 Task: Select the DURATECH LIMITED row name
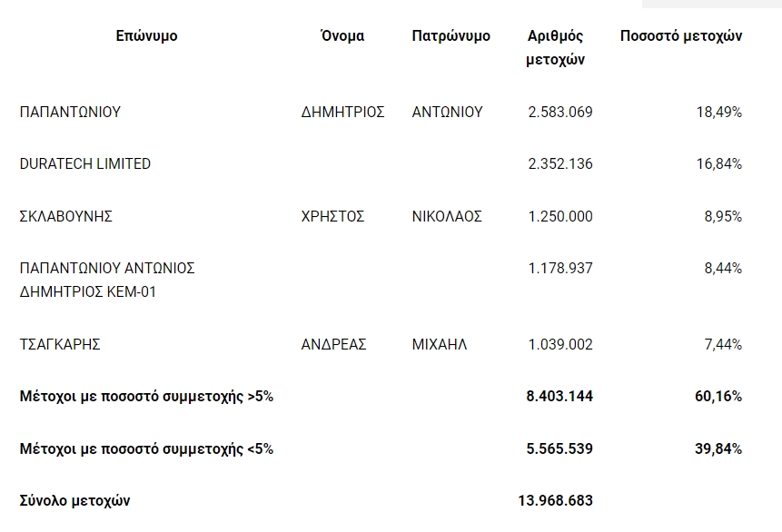tap(85, 163)
